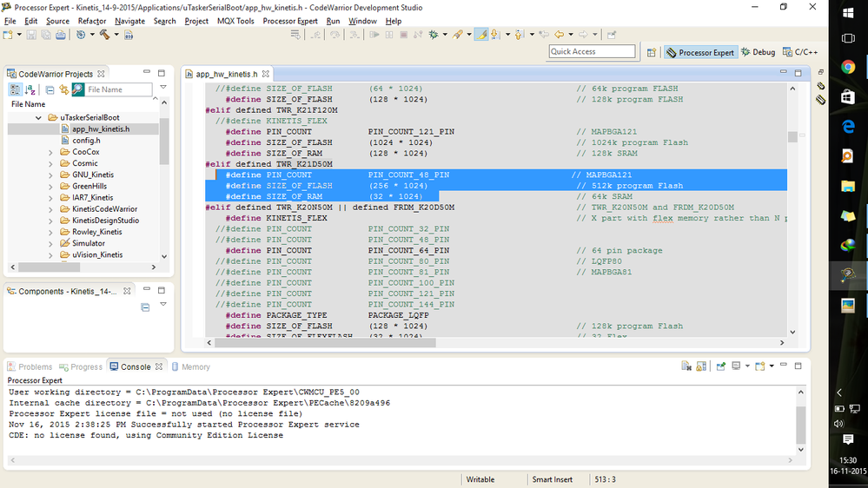Click the alphabetical sort icon in Projects
Screen dimensions: 868x488
pyautogui.click(x=30, y=89)
